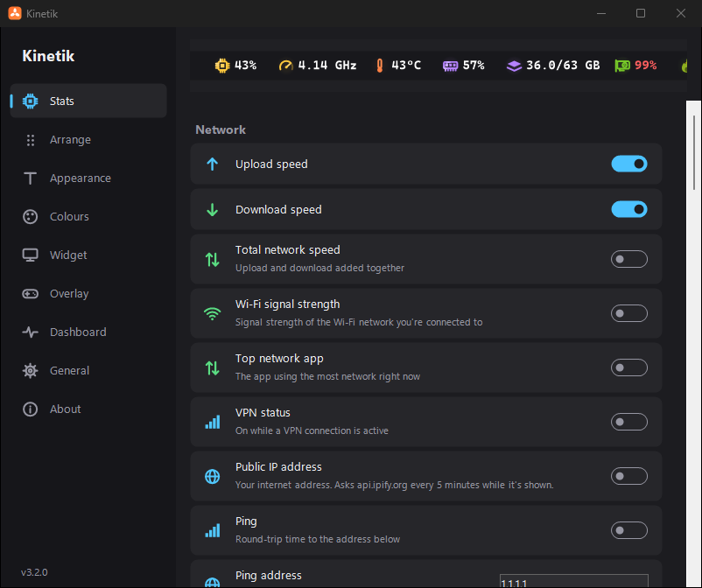702x588 pixels.
Task: Click "Round-trip time to the address below"
Action: 318,539
